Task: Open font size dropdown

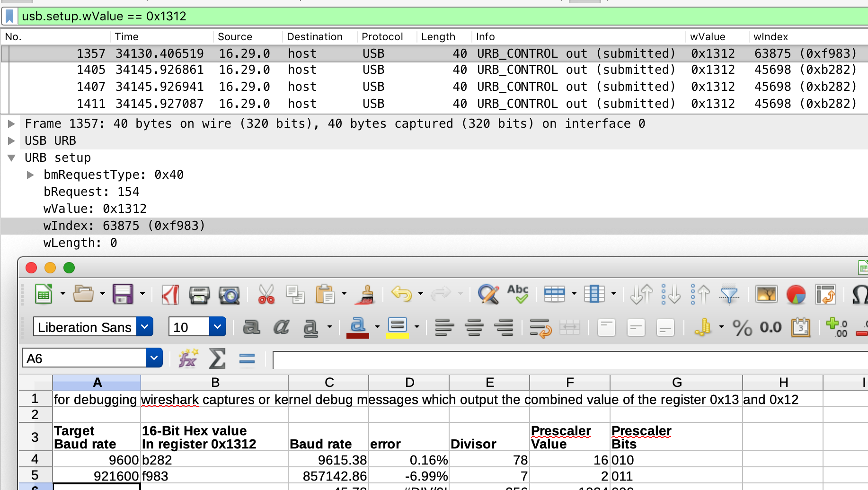Action: (217, 327)
